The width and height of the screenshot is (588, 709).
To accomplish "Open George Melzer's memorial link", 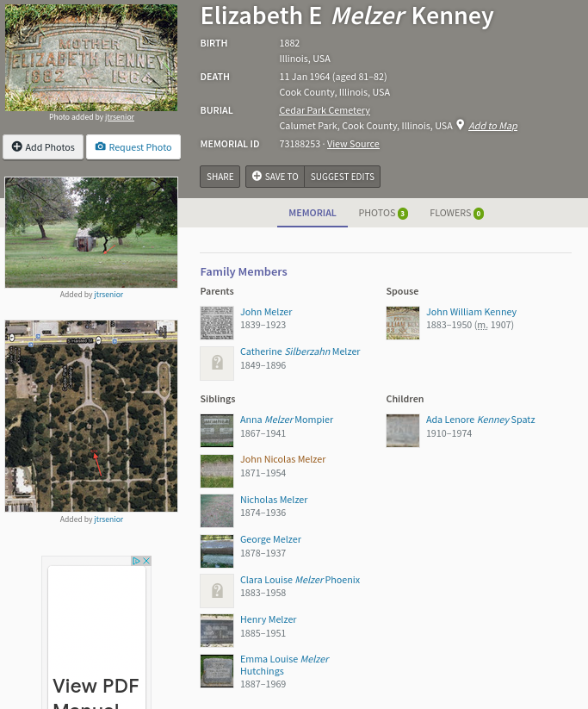I will pos(270,539).
